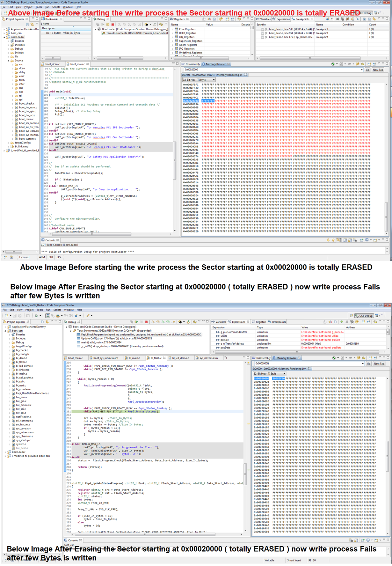
Task: Click Texas Instruments XDS2xx emulator icon, top Debug
Action: [x=104, y=33]
